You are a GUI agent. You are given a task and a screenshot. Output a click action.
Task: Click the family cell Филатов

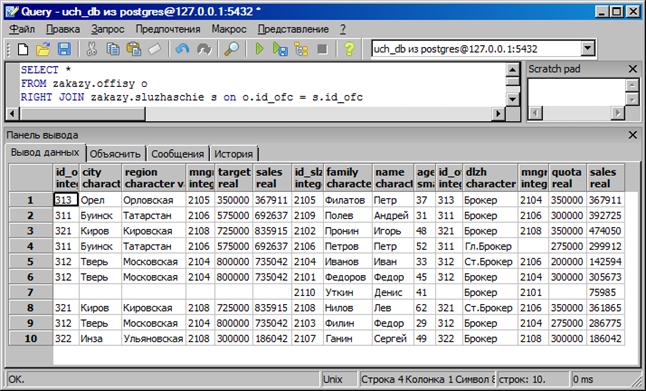coord(348,200)
